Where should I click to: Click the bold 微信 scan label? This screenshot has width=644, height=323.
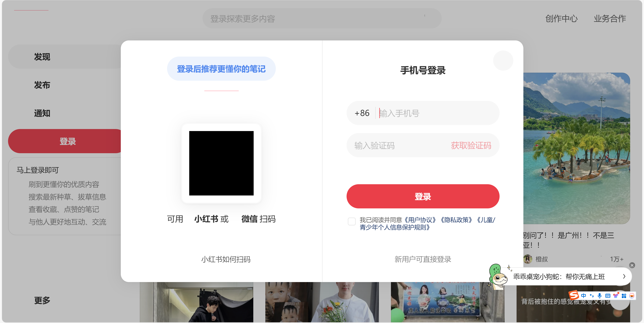click(x=249, y=219)
